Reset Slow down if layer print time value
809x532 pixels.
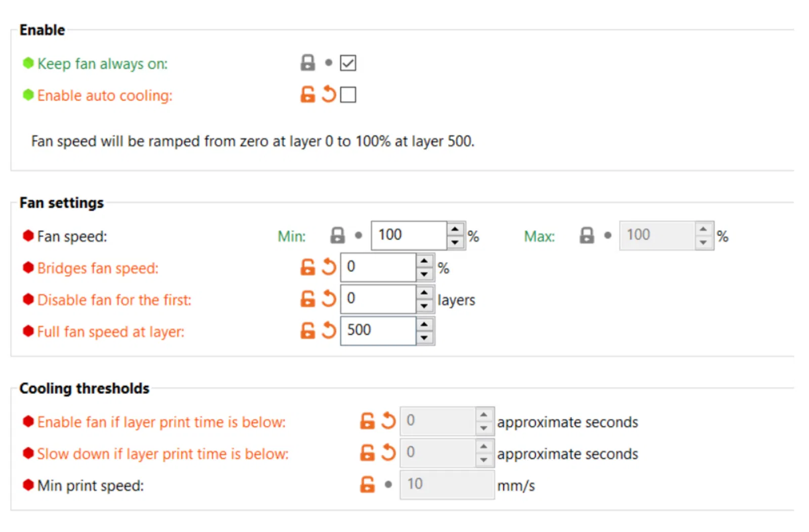click(x=388, y=453)
